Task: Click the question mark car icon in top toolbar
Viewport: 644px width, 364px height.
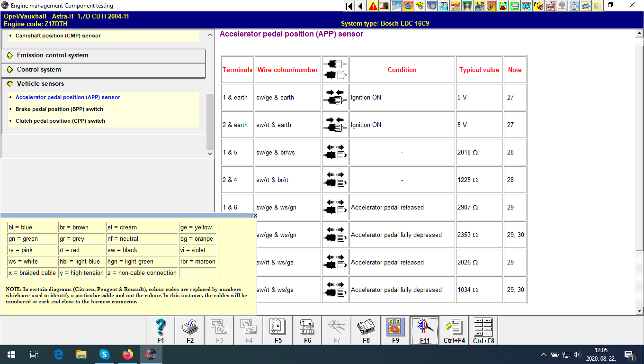Action: [538, 6]
